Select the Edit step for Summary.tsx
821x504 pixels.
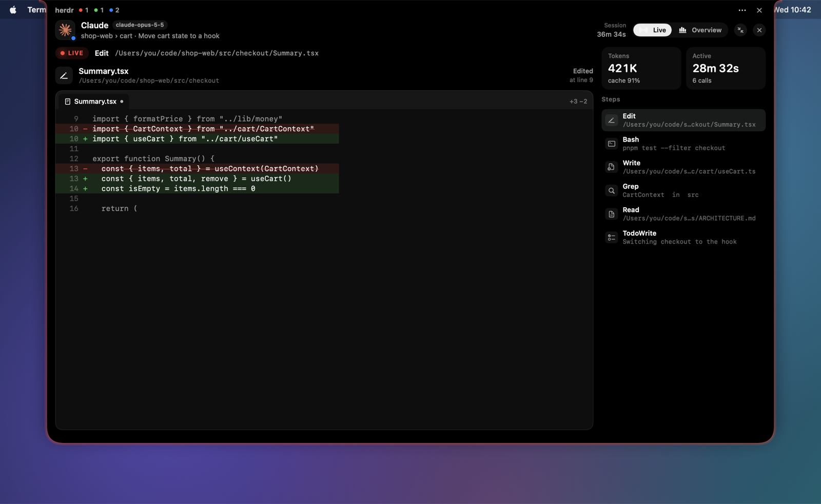coord(683,120)
